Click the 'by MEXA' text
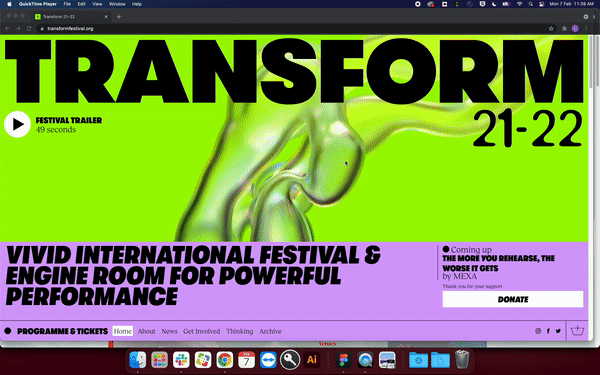600x375 pixels. [460, 276]
